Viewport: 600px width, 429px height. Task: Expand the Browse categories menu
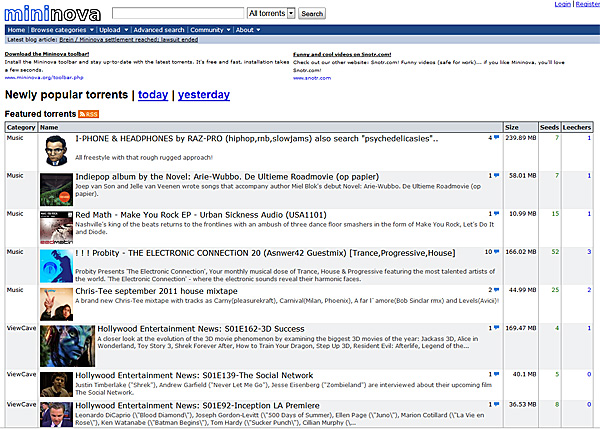click(x=60, y=30)
